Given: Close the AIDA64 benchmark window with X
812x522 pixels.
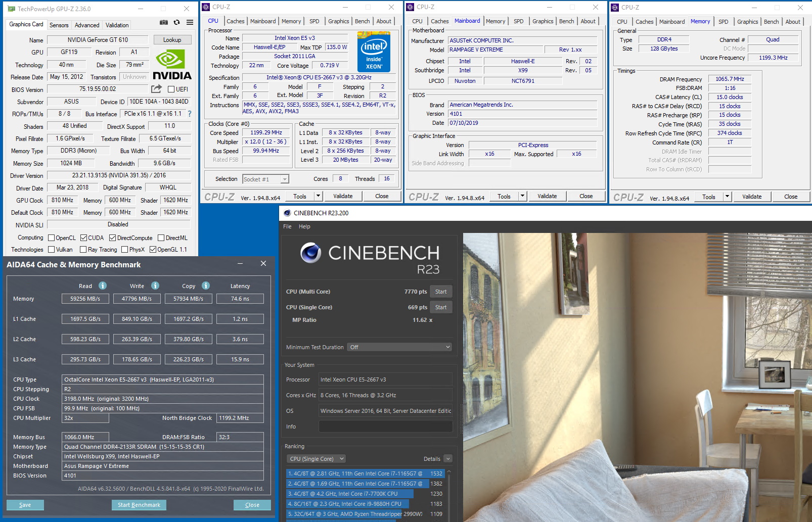Looking at the screenshot, I should coord(263,264).
